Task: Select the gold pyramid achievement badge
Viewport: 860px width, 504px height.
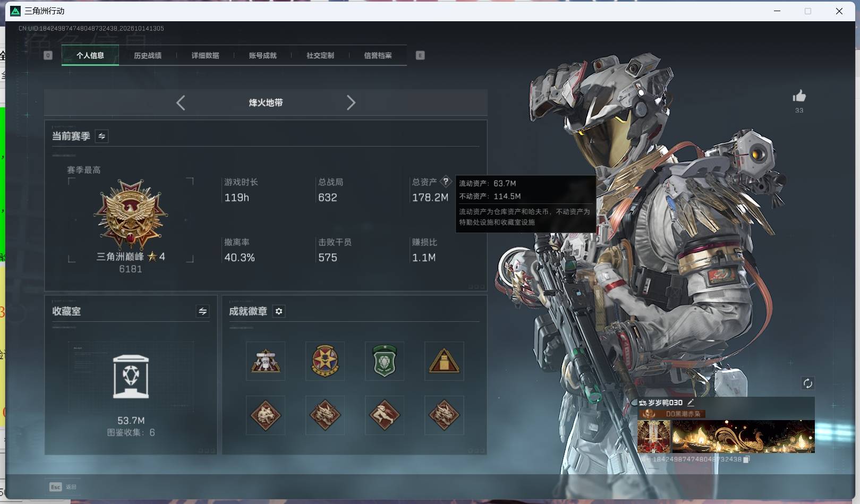Action: pyautogui.click(x=444, y=361)
